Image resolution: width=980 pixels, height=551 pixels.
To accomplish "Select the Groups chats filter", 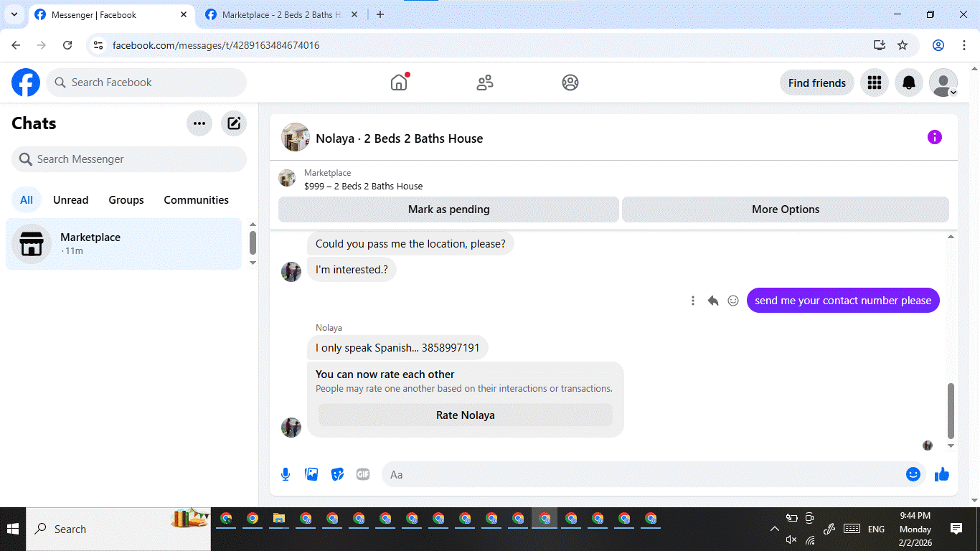I will tap(126, 200).
